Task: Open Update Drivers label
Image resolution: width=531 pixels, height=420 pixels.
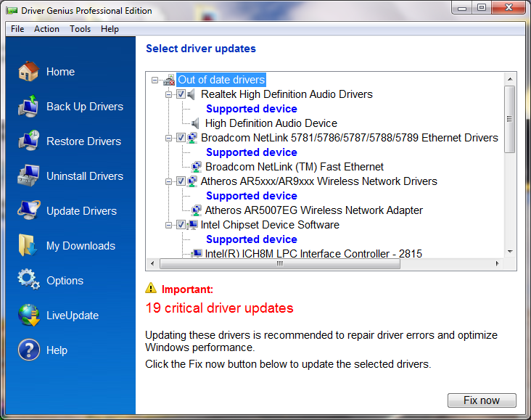Action: coord(81,211)
